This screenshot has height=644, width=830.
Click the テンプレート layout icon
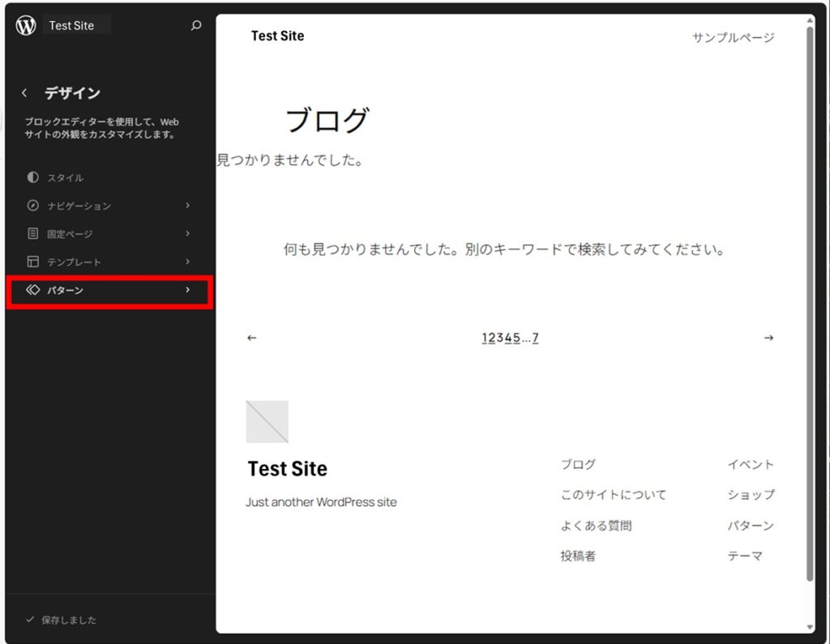coord(32,262)
